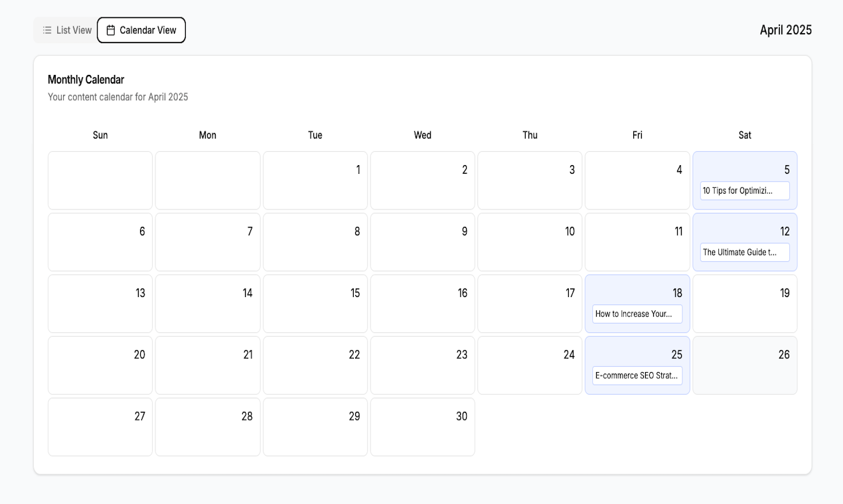
Task: Click the "April 2025" header label
Action: coord(786,30)
